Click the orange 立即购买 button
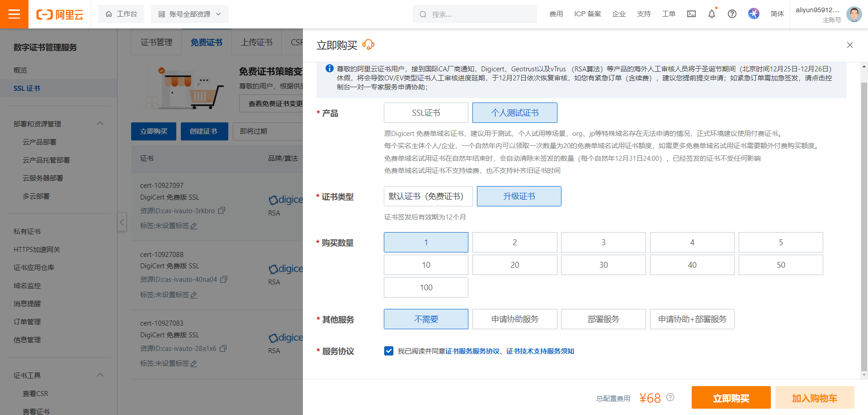This screenshot has height=415, width=868. (x=731, y=398)
